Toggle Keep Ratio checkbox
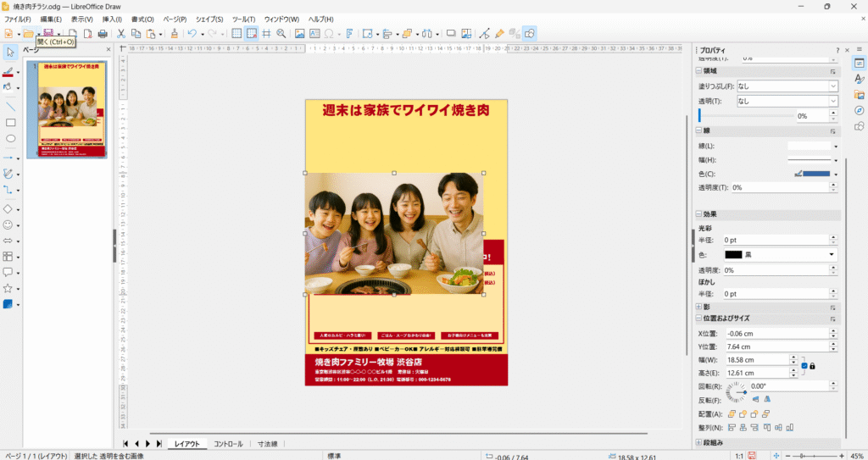The height and width of the screenshot is (460, 868). (x=804, y=366)
